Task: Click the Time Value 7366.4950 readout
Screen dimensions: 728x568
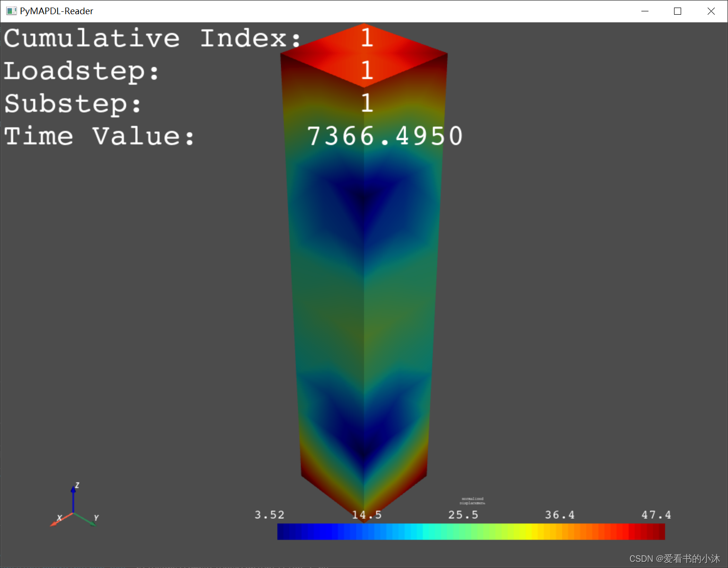Action: pos(384,136)
